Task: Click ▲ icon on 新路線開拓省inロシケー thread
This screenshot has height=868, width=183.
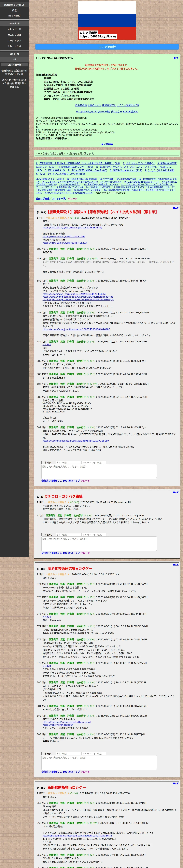Action: point(176,783)
